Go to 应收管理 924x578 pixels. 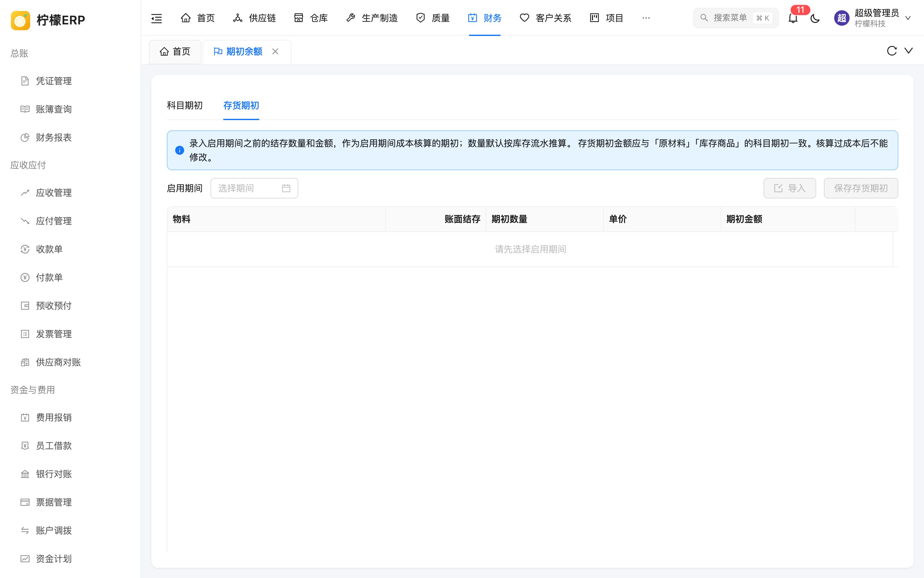click(70, 193)
